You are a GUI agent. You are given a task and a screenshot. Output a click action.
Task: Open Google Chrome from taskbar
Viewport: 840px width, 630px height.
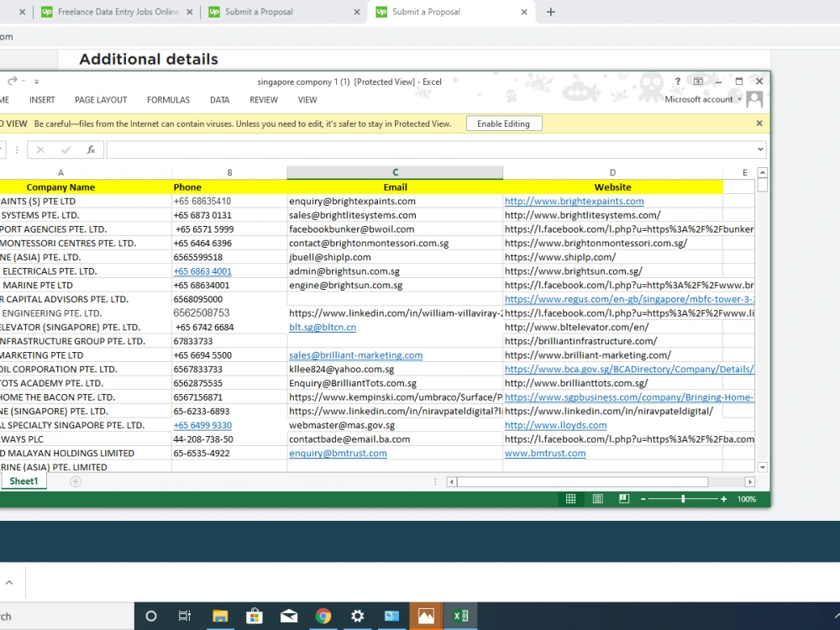tap(323, 616)
